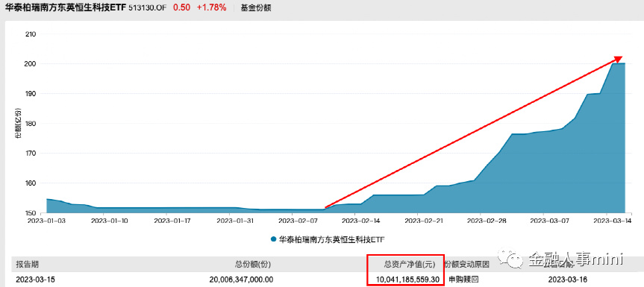Click y-axis label 190
This screenshot has width=644, height=287.
(31, 94)
